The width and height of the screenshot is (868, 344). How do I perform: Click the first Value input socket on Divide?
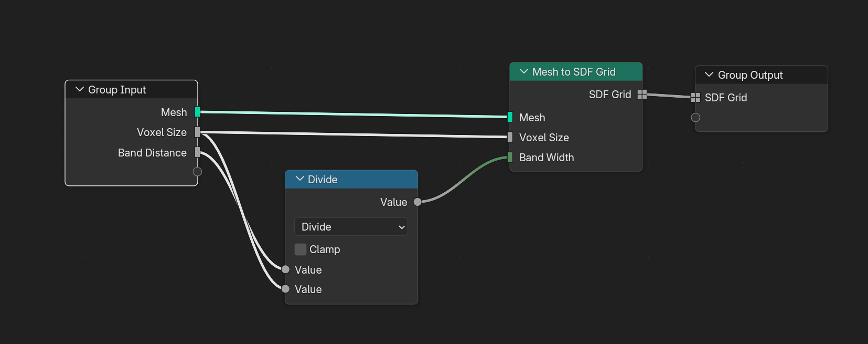285,269
